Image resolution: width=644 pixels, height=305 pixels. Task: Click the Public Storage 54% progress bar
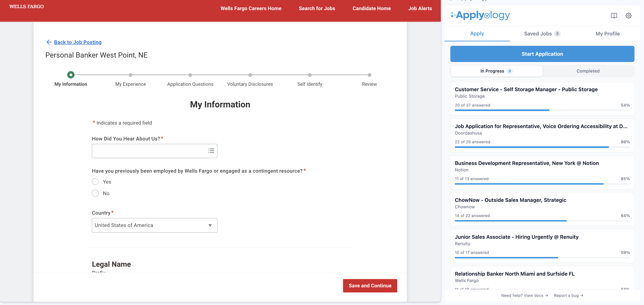[542, 110]
